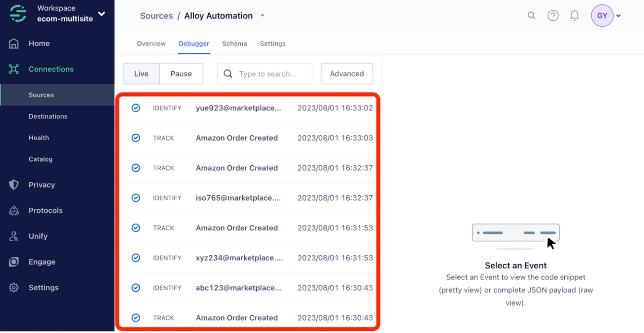Switch the debugger to Live mode

point(141,74)
